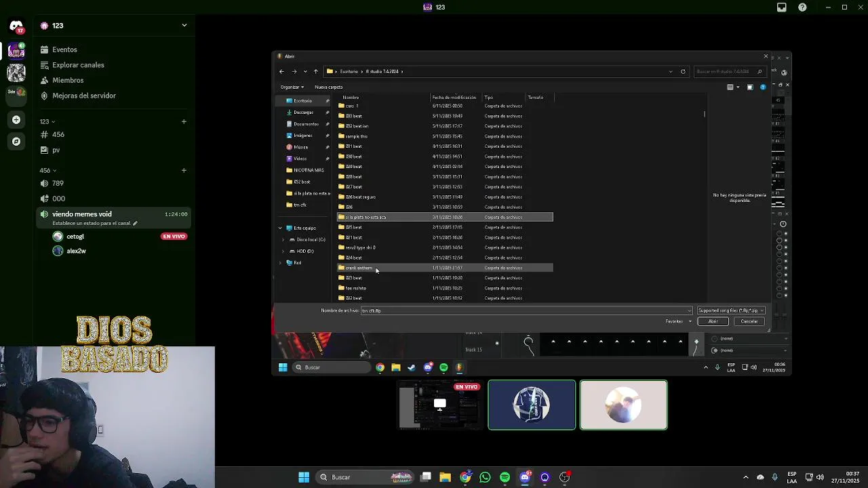Click Cancelar button in file dialog
The height and width of the screenshot is (488, 868).
[749, 321]
